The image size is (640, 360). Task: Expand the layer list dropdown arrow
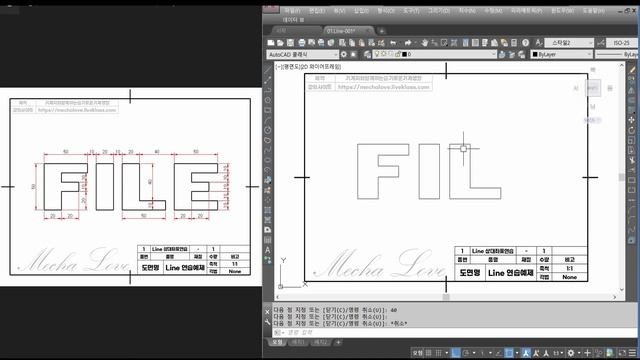click(493, 54)
